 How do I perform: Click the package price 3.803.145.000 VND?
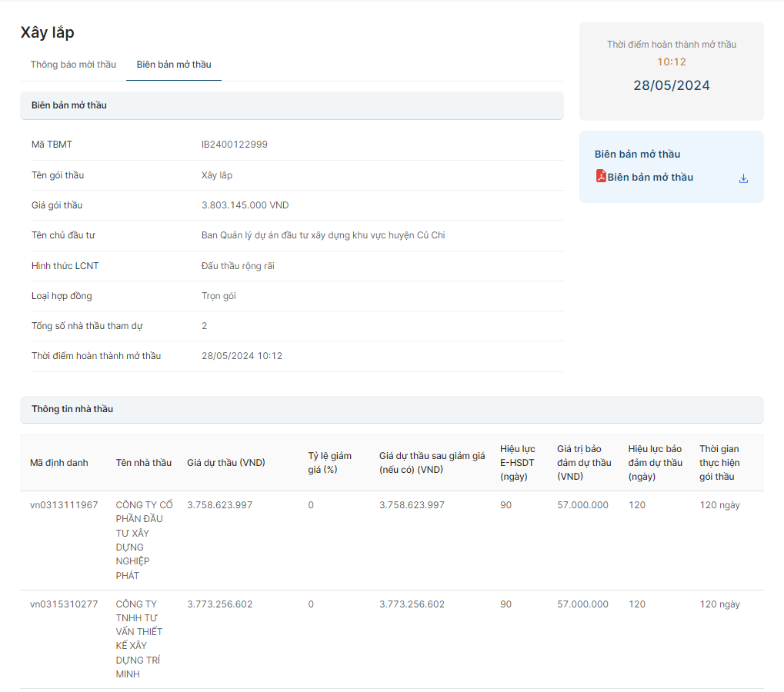pyautogui.click(x=245, y=205)
